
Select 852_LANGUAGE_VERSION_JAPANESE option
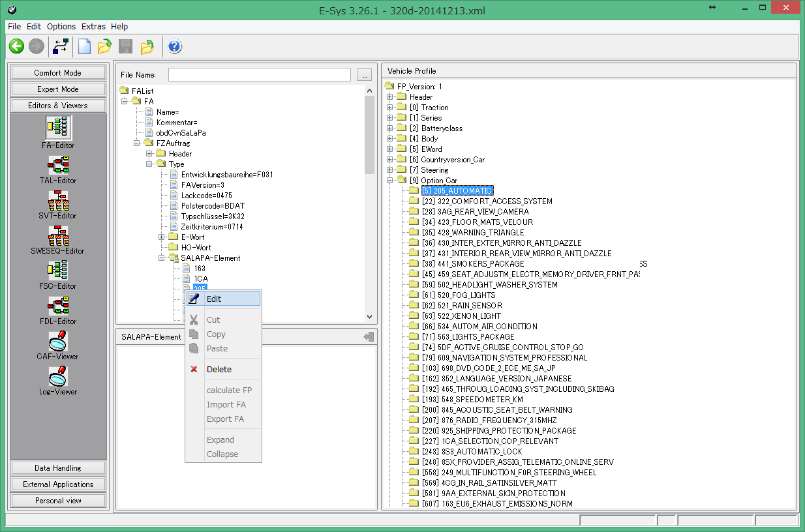497,379
